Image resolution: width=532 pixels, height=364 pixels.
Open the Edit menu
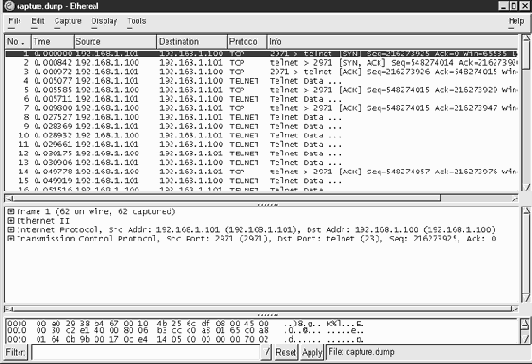click(38, 21)
